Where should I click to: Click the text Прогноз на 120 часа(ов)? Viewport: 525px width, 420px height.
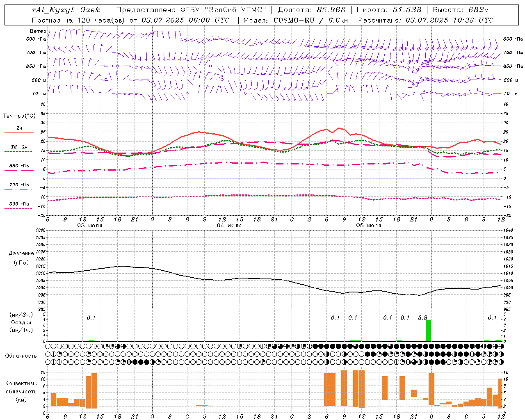click(x=79, y=20)
